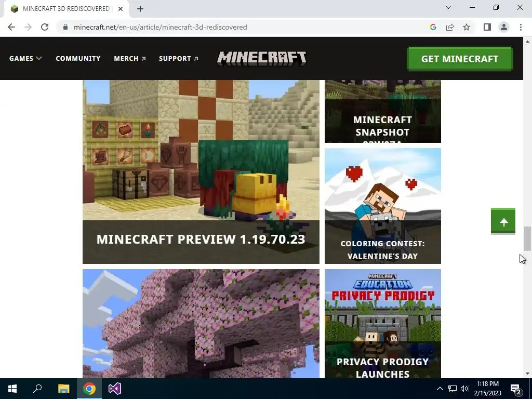
Task: Open the Windows Start menu
Action: (x=12, y=389)
